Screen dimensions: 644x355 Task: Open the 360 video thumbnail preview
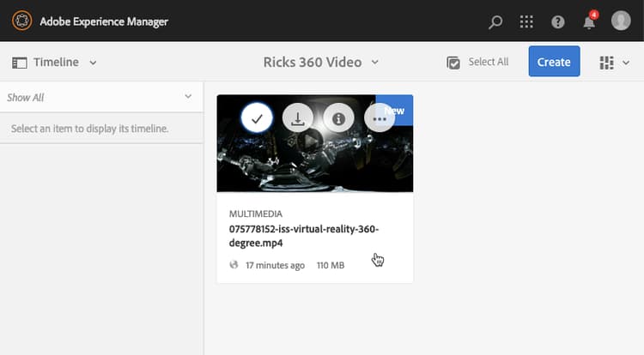coord(315,143)
